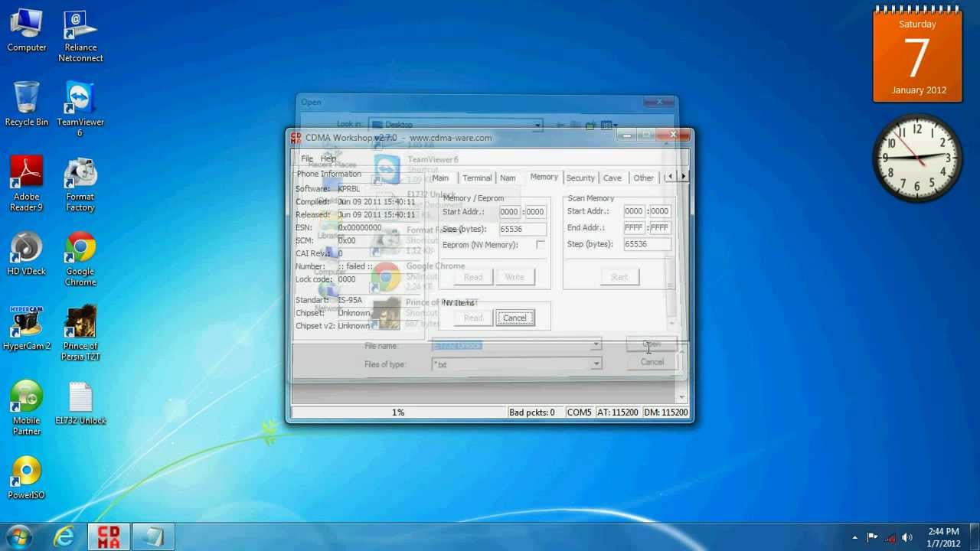Switch to the Nam tab
This screenshot has height=551, width=980.
coord(508,178)
